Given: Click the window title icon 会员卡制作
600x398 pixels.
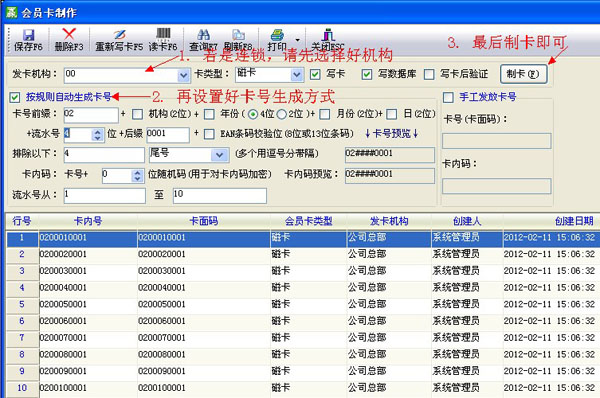Looking at the screenshot, I should 11,12.
